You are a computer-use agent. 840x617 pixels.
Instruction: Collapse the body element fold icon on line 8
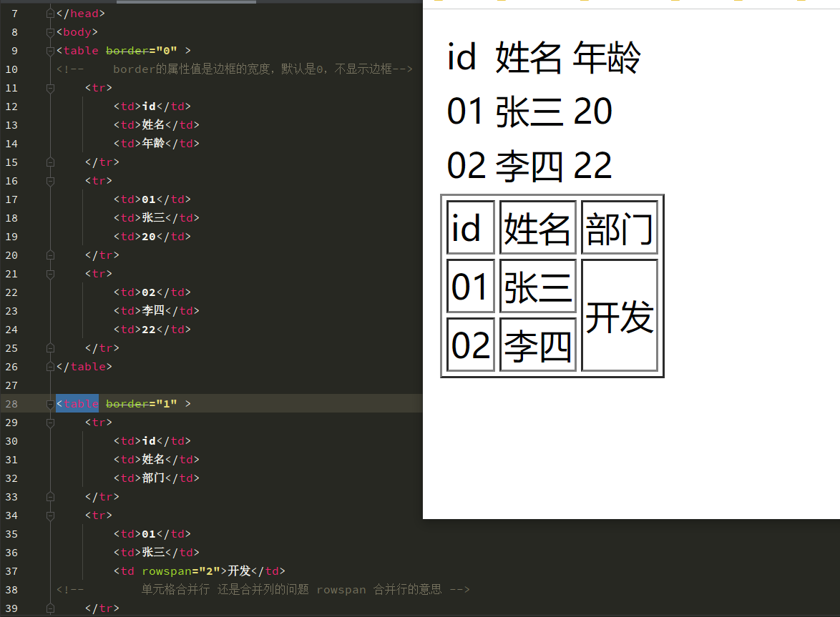(x=49, y=31)
